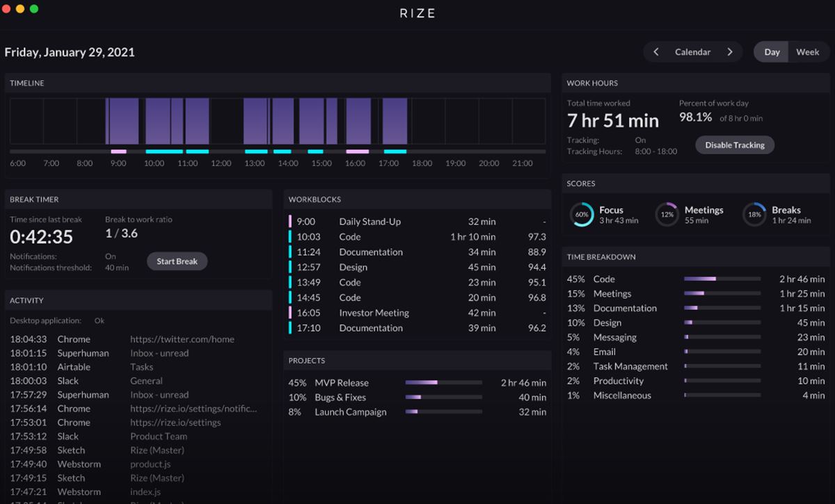Select the 17:10 Documentation workblock entry
The height and width of the screenshot is (504, 835).
coord(370,328)
